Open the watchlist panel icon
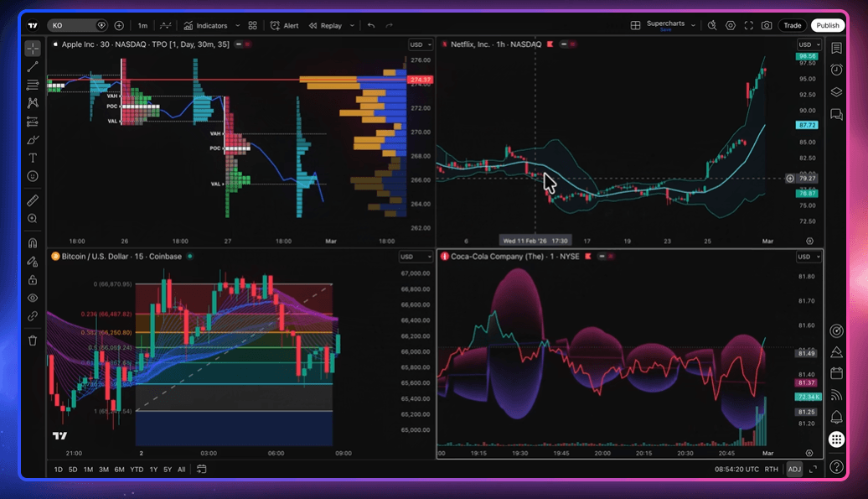 836,48
